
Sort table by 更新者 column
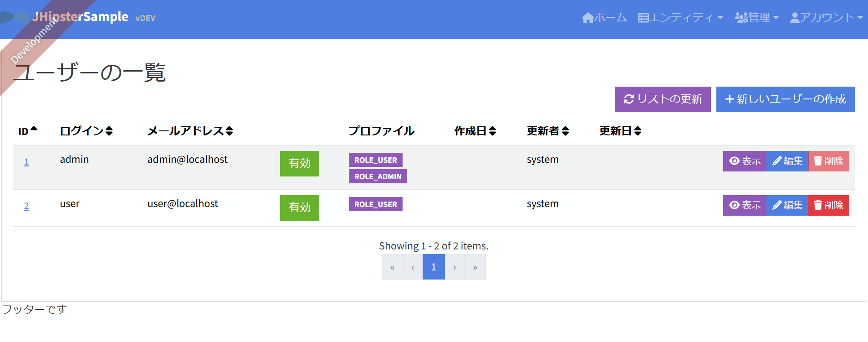click(x=548, y=131)
